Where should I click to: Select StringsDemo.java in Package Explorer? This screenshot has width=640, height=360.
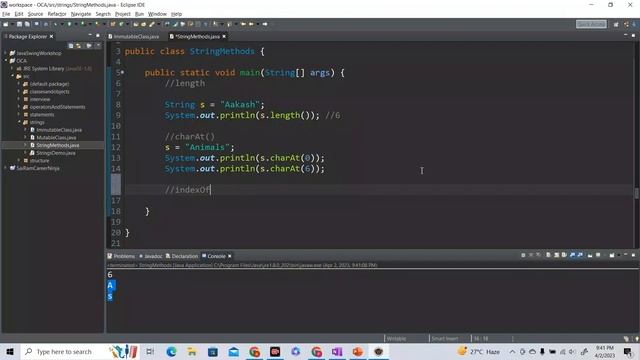[x=56, y=153]
